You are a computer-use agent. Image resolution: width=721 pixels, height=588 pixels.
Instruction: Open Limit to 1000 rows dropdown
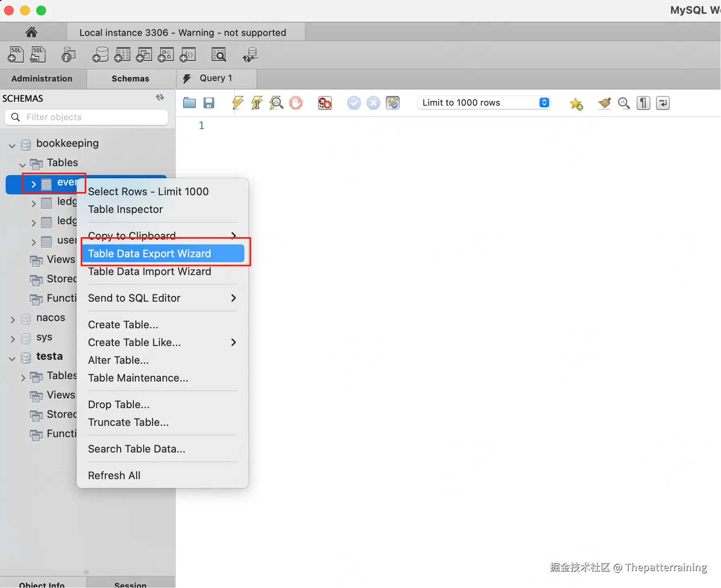(484, 103)
